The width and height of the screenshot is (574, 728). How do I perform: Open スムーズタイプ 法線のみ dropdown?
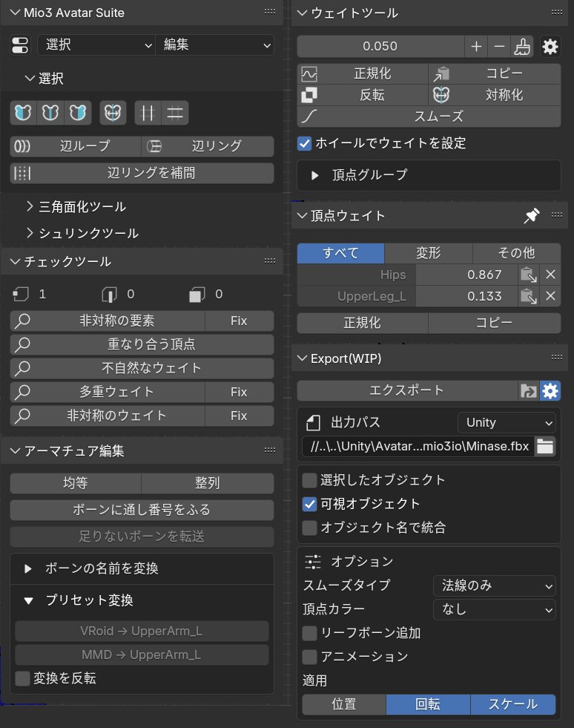494,586
